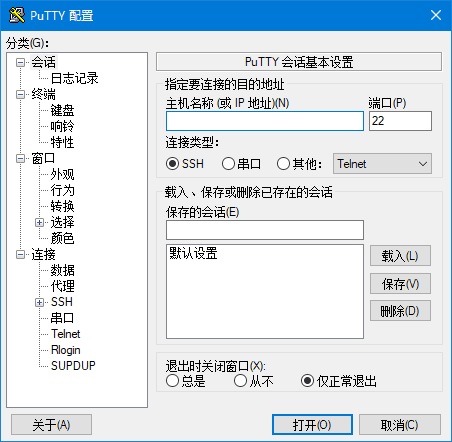This screenshot has height=442, width=452.
Task: Click the PuTTY icon in title bar
Action: 17,15
